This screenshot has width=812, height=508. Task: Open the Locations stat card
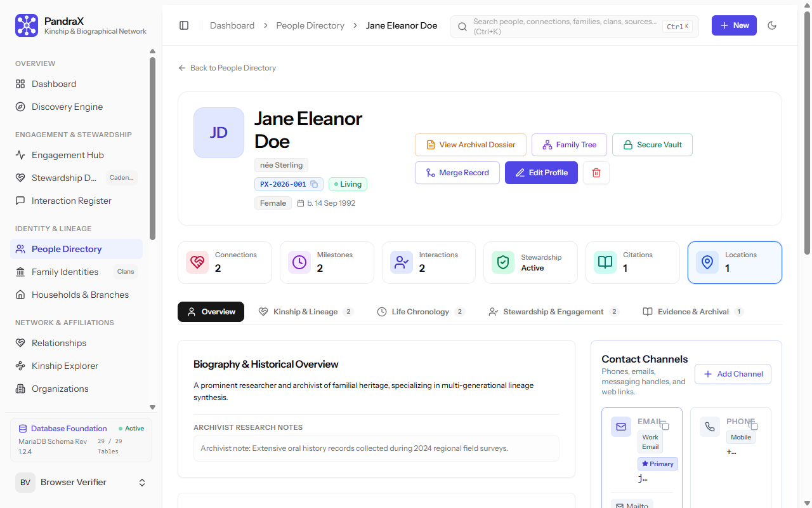point(735,262)
